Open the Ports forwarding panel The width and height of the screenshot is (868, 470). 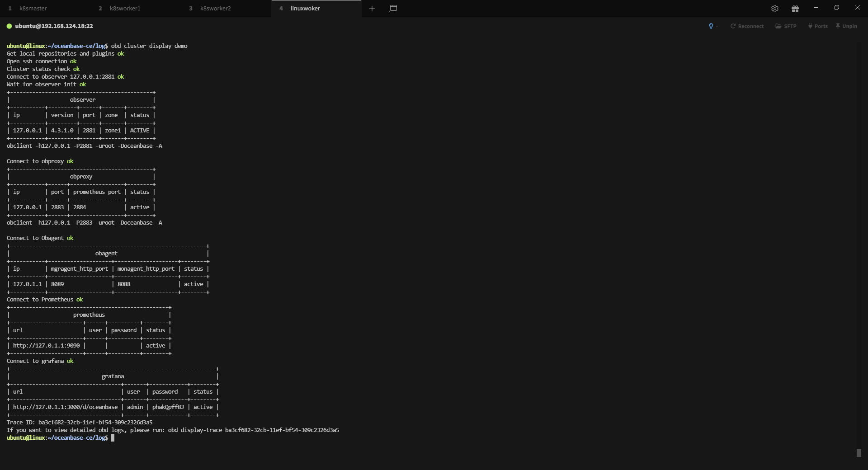818,26
